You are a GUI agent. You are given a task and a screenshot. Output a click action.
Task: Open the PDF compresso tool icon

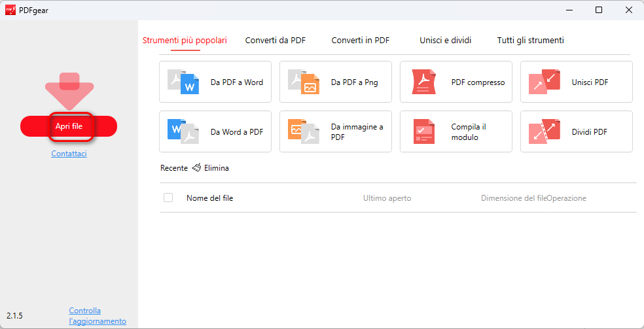[x=424, y=82]
